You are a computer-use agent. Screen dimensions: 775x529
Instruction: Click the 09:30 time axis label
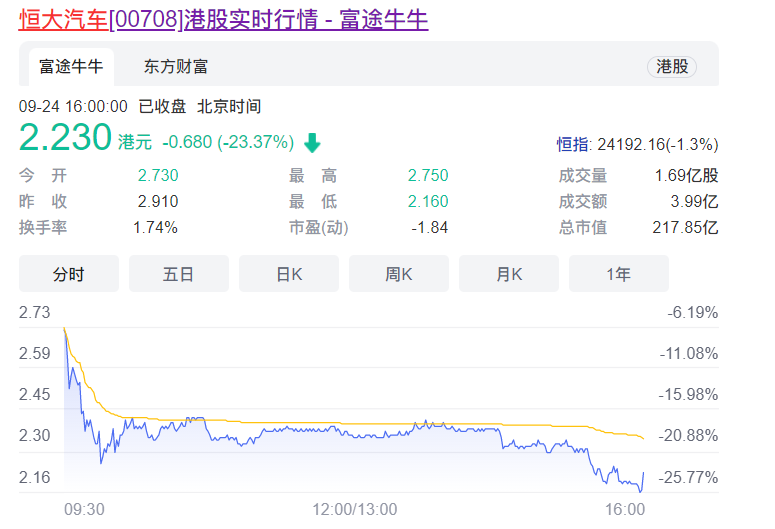point(85,509)
